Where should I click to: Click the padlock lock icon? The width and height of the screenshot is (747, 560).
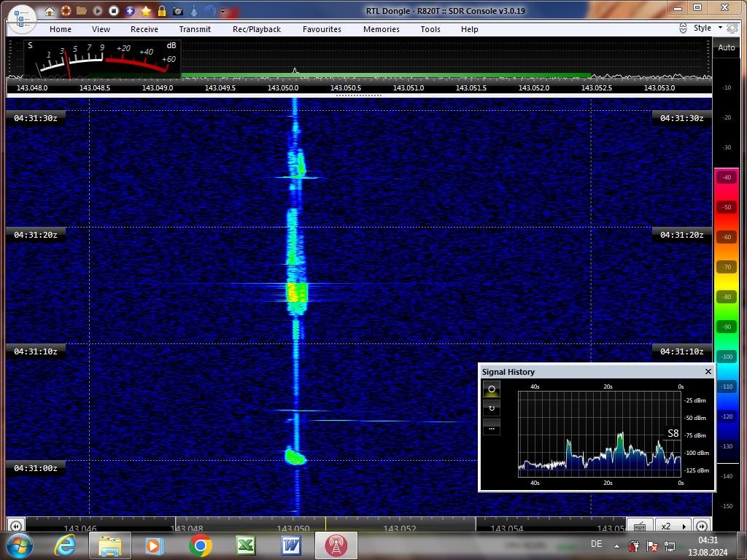[x=162, y=10]
